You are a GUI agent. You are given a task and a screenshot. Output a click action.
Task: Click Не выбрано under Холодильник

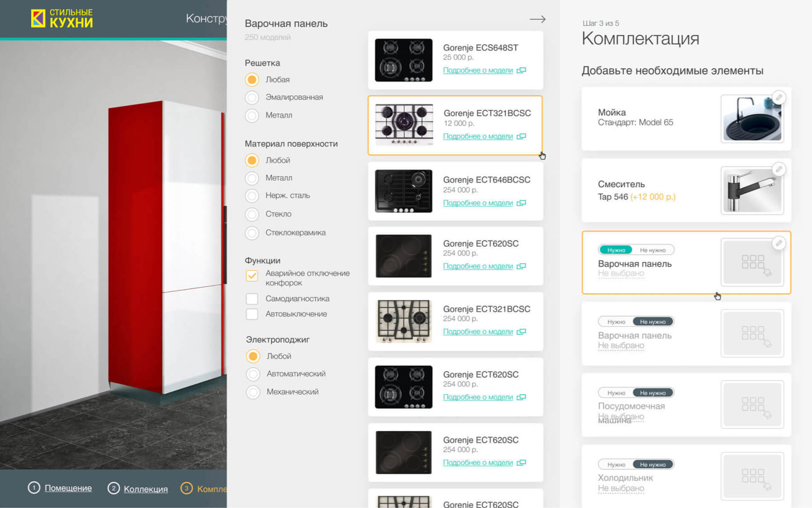(x=621, y=489)
